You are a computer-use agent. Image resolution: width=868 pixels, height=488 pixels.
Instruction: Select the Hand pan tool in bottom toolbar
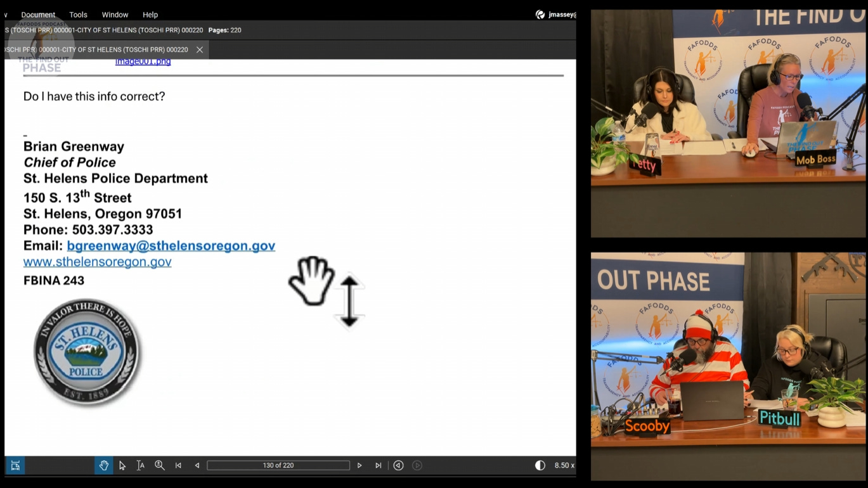pyautogui.click(x=104, y=465)
